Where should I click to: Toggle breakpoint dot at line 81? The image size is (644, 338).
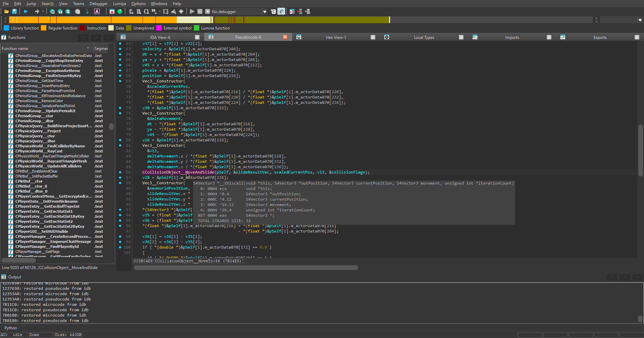pos(120,145)
